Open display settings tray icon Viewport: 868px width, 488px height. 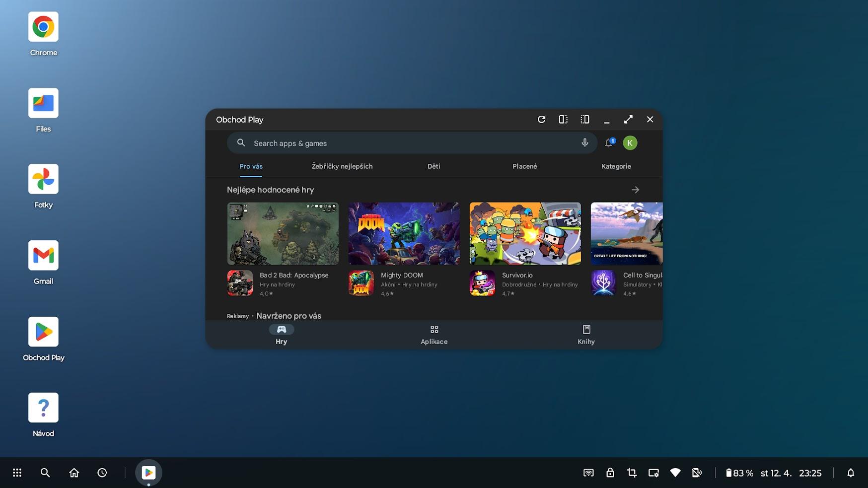pos(653,473)
